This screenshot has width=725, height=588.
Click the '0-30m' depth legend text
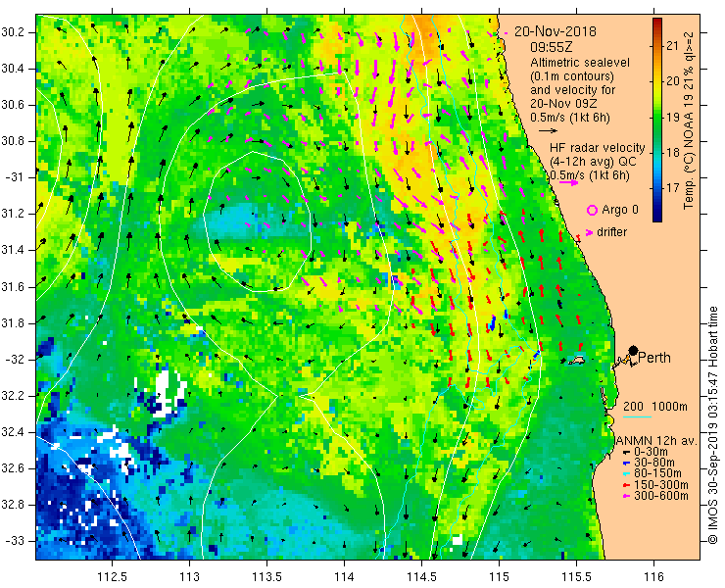coord(651,452)
